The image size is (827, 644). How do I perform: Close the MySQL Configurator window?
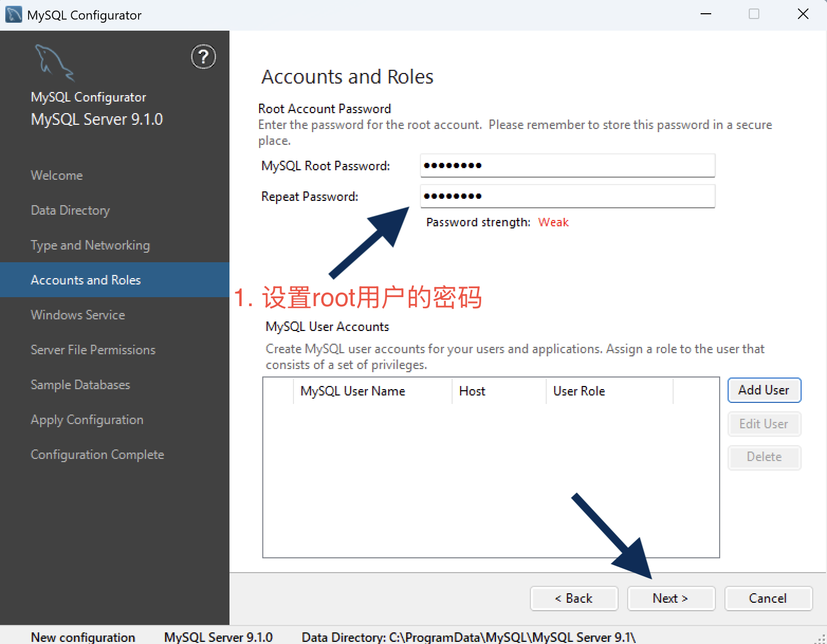coord(803,14)
